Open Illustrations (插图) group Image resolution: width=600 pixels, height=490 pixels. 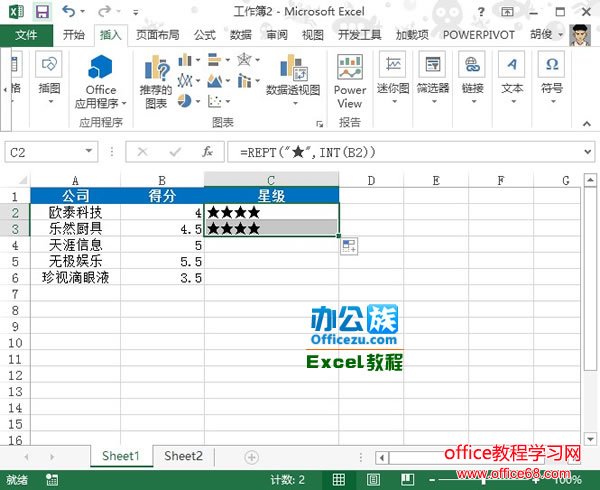point(49,78)
